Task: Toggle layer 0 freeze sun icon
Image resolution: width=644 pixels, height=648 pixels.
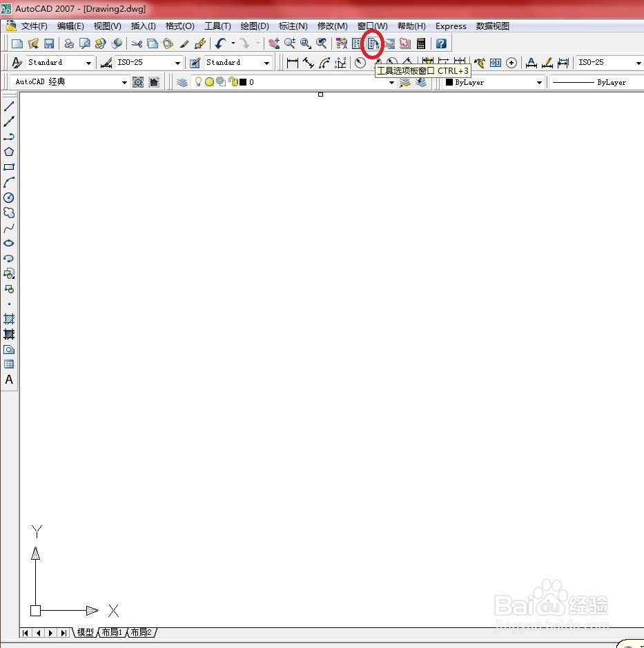Action: 210,82
